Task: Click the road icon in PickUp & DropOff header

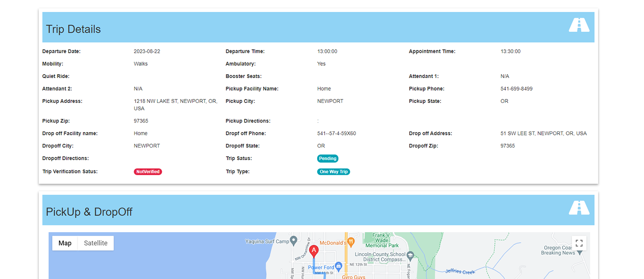Action: (579, 208)
